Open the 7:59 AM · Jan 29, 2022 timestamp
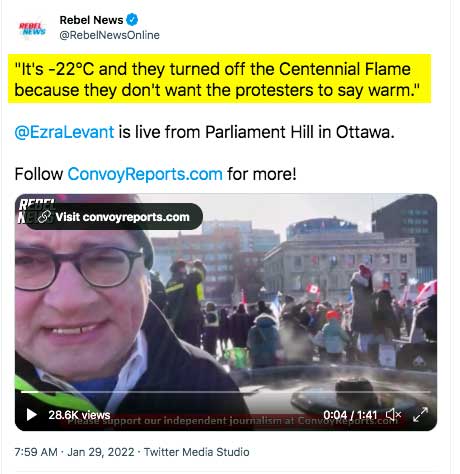The width and height of the screenshot is (460, 474). pyautogui.click(x=74, y=452)
